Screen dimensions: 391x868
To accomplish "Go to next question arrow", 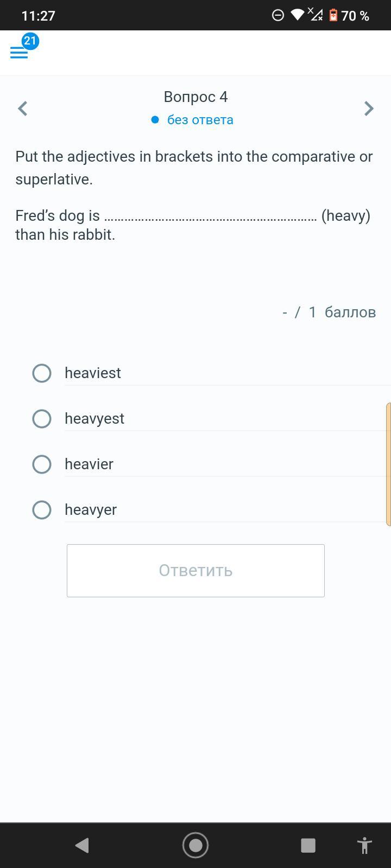I will [369, 108].
